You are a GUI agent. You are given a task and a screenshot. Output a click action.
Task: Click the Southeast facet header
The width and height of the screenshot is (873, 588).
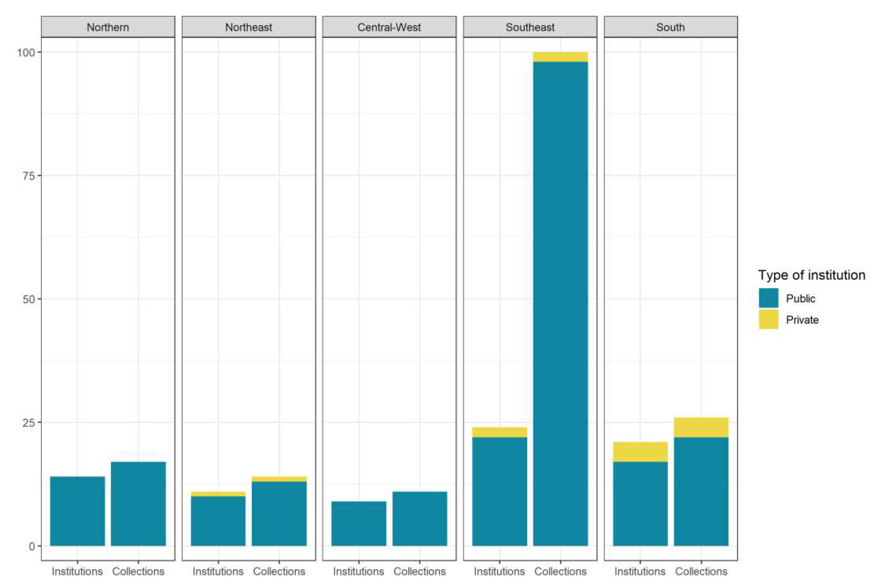pos(530,27)
